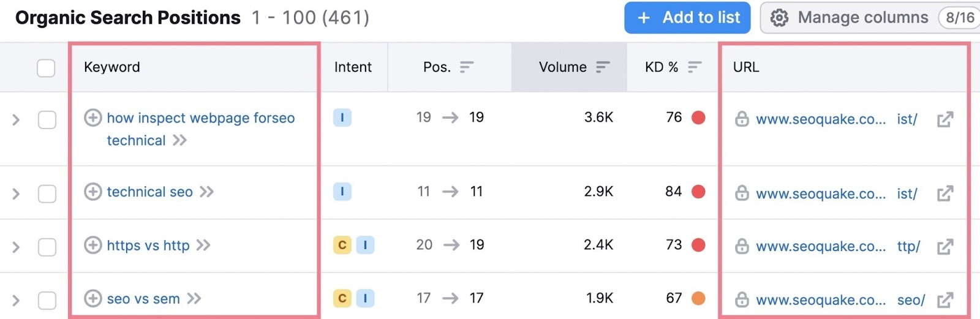The height and width of the screenshot is (319, 980).
Task: Toggle the select-all checkbox in header
Action: pyautogui.click(x=46, y=67)
